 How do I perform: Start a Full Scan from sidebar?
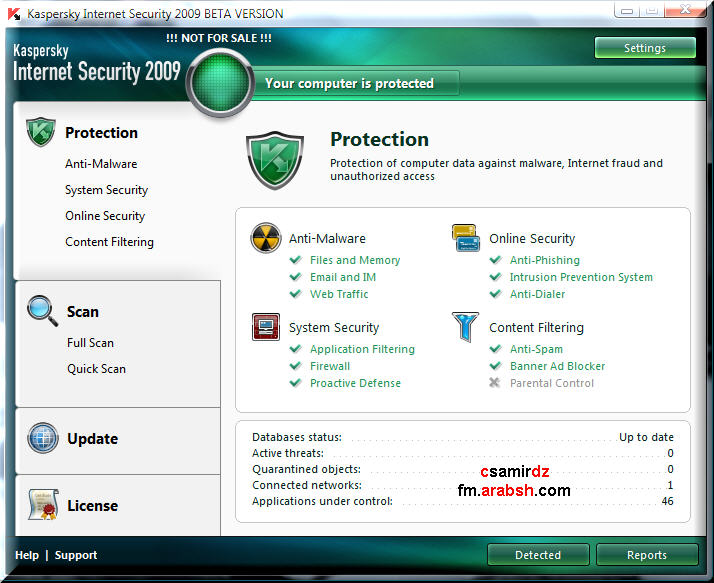tap(90, 343)
